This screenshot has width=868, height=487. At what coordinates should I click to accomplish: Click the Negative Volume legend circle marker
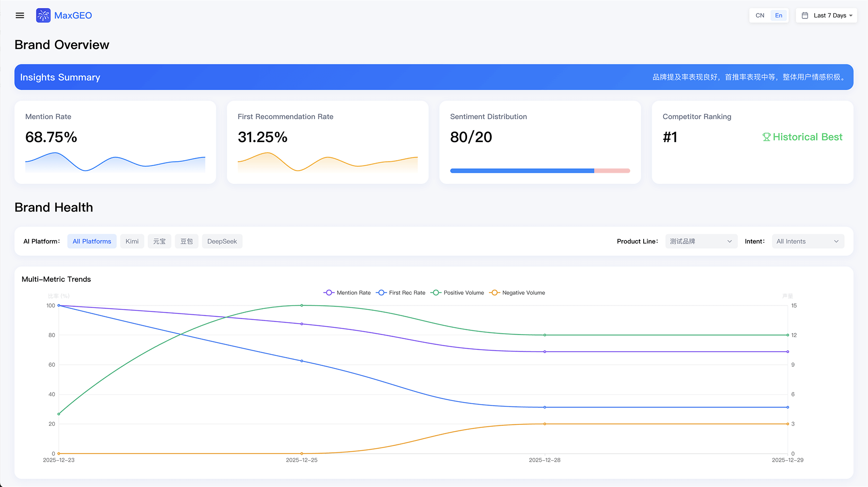495,292
